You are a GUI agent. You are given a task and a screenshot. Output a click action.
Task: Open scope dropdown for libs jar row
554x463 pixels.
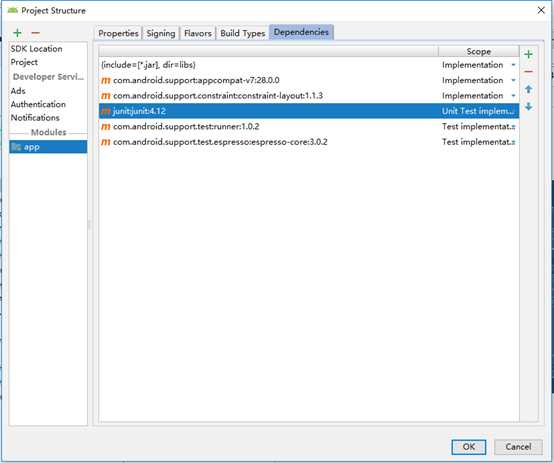coord(513,65)
